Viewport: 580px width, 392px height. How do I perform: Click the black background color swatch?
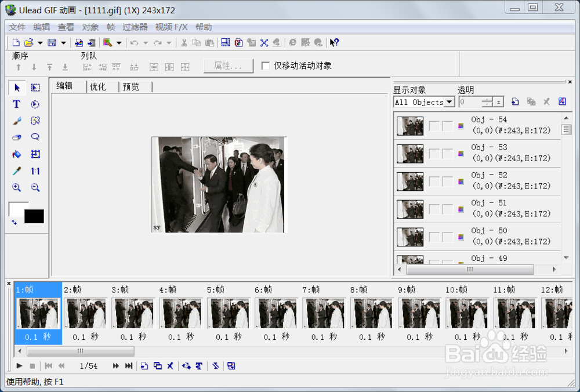pyautogui.click(x=34, y=216)
